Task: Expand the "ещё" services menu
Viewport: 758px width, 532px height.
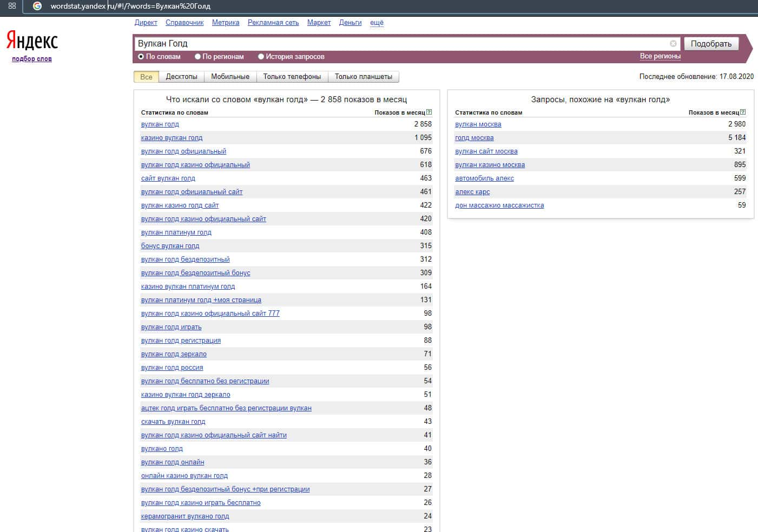Action: (x=377, y=23)
